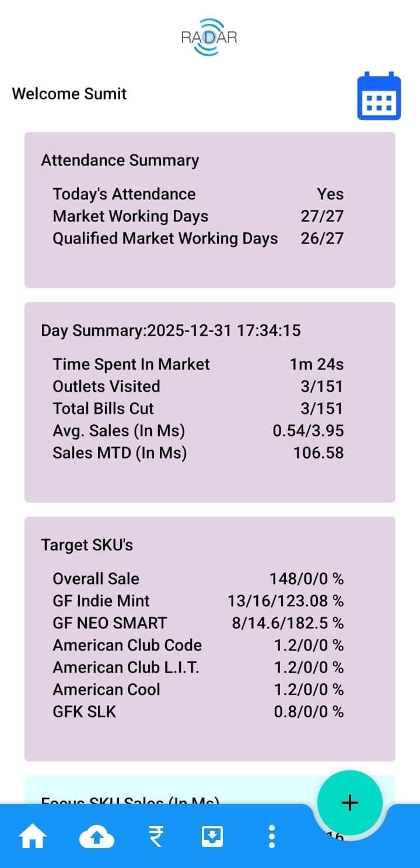Tap the download tray icon

tap(212, 838)
